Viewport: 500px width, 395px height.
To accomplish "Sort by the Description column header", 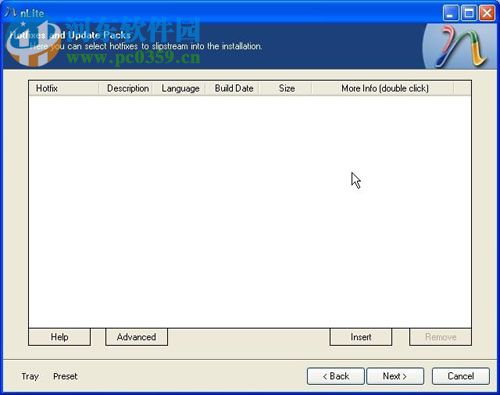I will point(126,88).
